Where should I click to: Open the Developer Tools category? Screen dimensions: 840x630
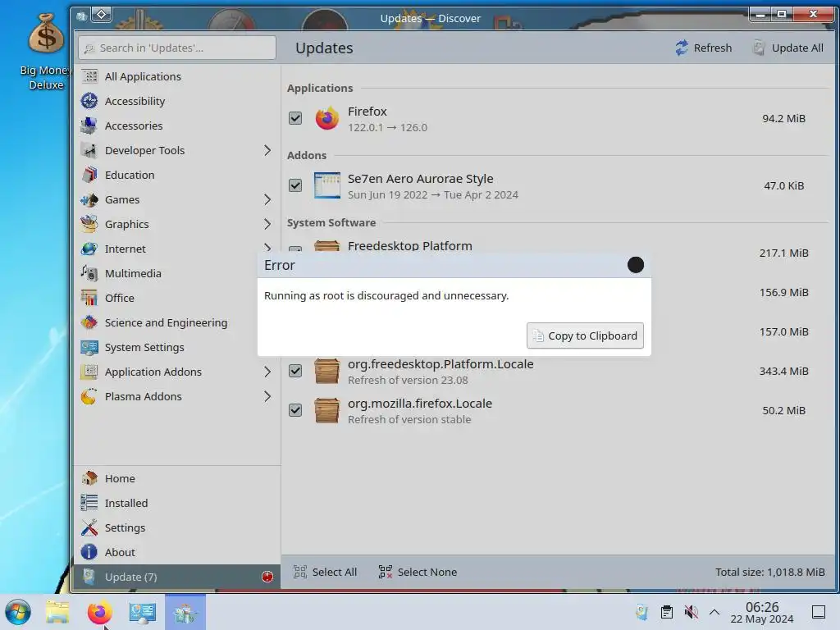click(177, 150)
